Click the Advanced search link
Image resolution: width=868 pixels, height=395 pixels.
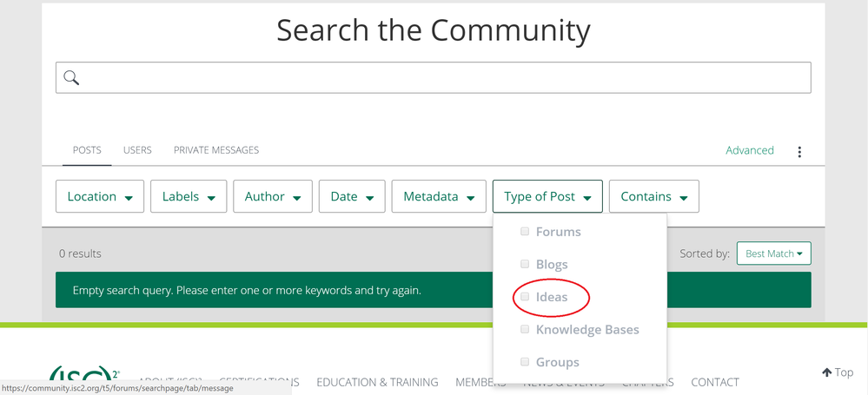(749, 150)
